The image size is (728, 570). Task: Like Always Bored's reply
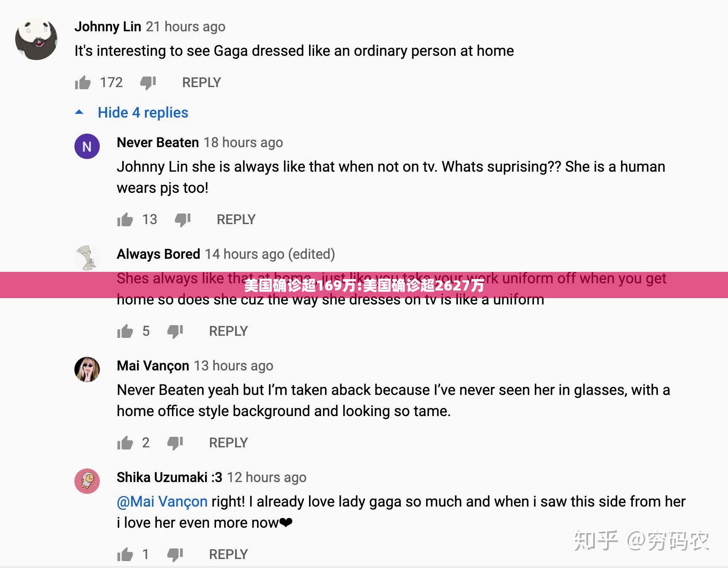pyautogui.click(x=125, y=331)
